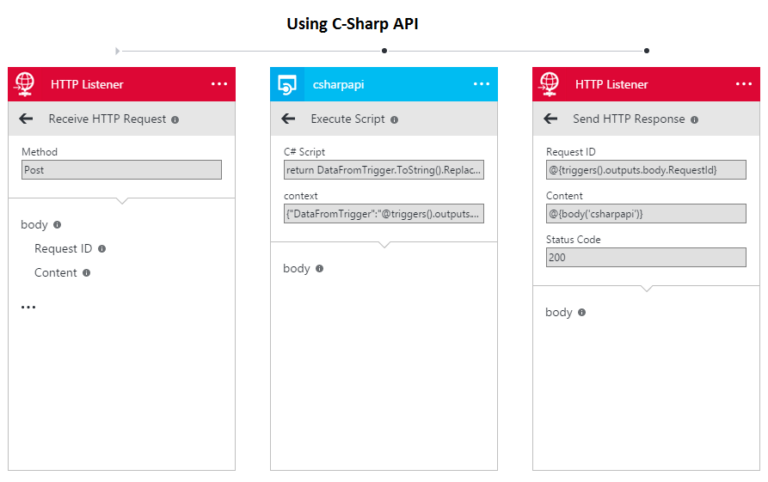Click the Request ID output under body
This screenshot has width=768, height=482.
click(63, 249)
